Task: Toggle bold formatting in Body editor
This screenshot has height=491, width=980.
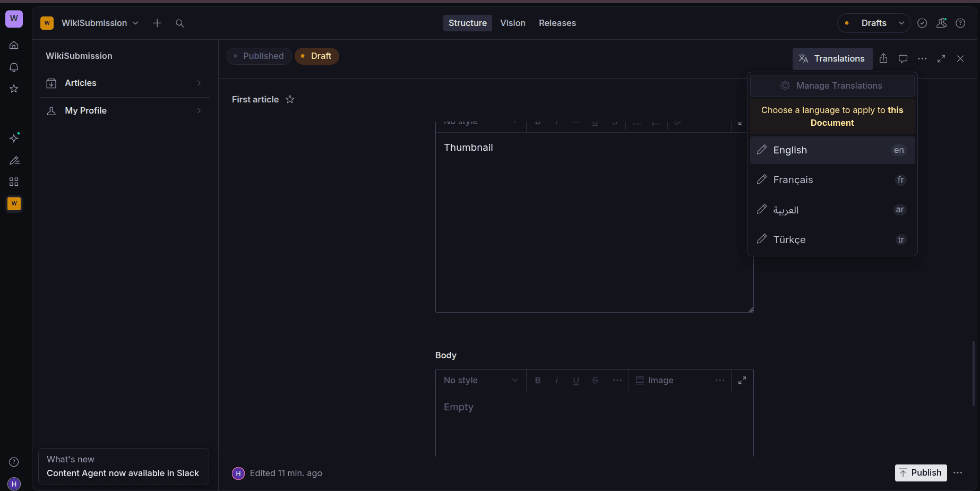Action: pos(538,381)
